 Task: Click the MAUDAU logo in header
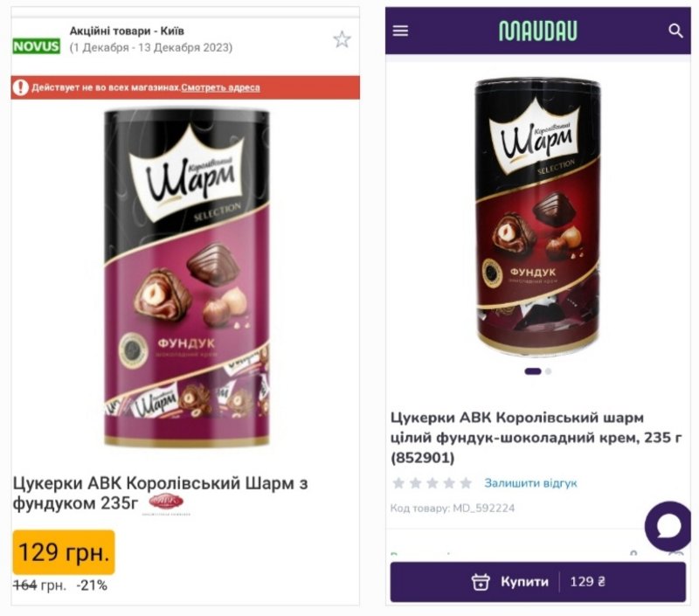537,31
